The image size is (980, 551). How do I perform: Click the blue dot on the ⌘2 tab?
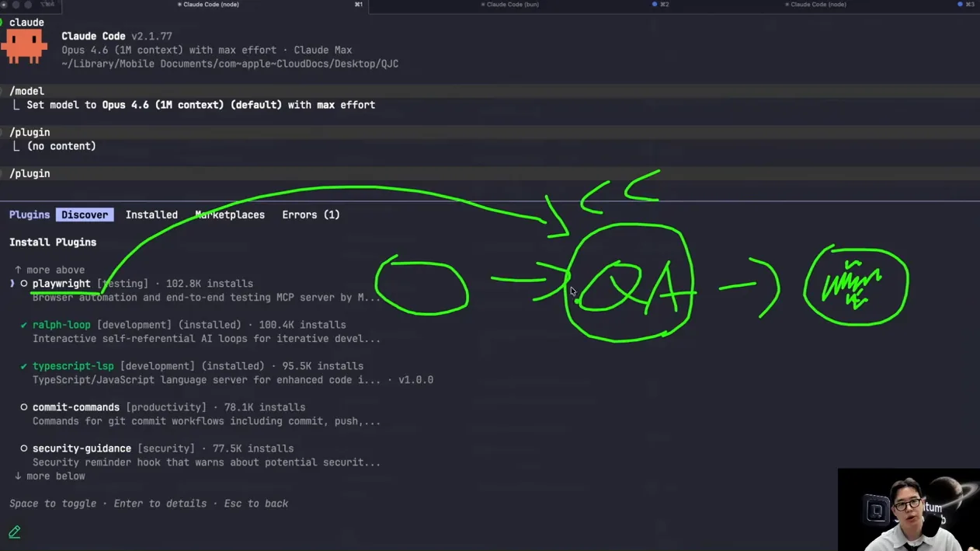point(655,5)
